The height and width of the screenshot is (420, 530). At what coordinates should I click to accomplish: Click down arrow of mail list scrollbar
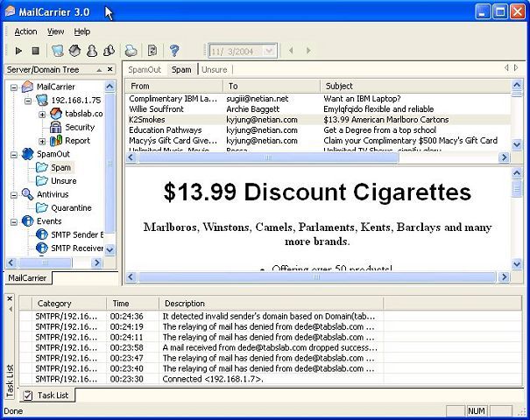517,145
